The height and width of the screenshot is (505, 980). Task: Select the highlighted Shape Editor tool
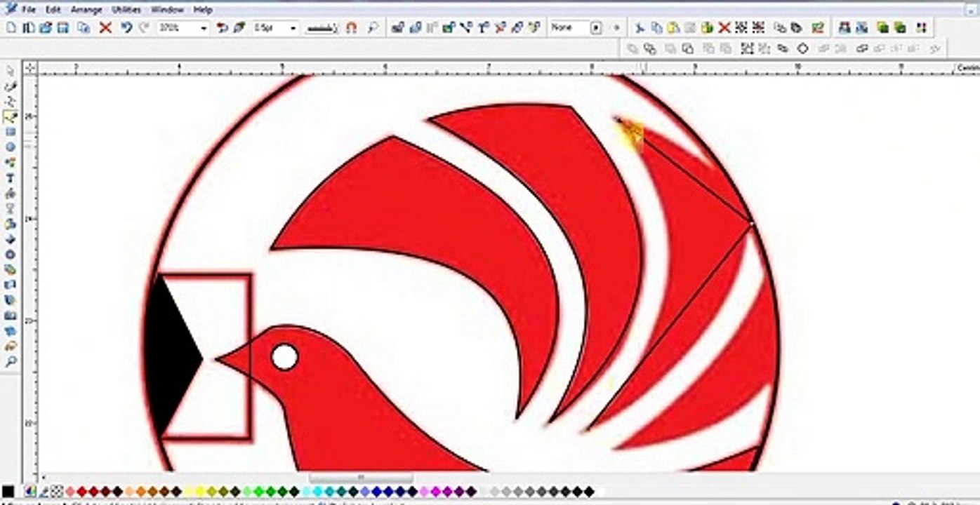point(11,116)
